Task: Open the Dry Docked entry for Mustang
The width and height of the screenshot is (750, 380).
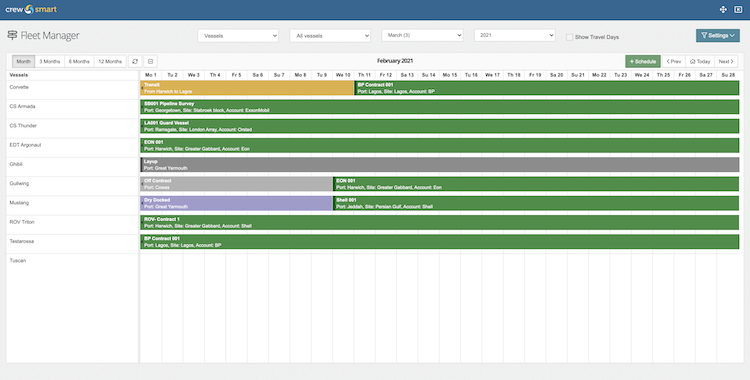Action: pyautogui.click(x=236, y=203)
